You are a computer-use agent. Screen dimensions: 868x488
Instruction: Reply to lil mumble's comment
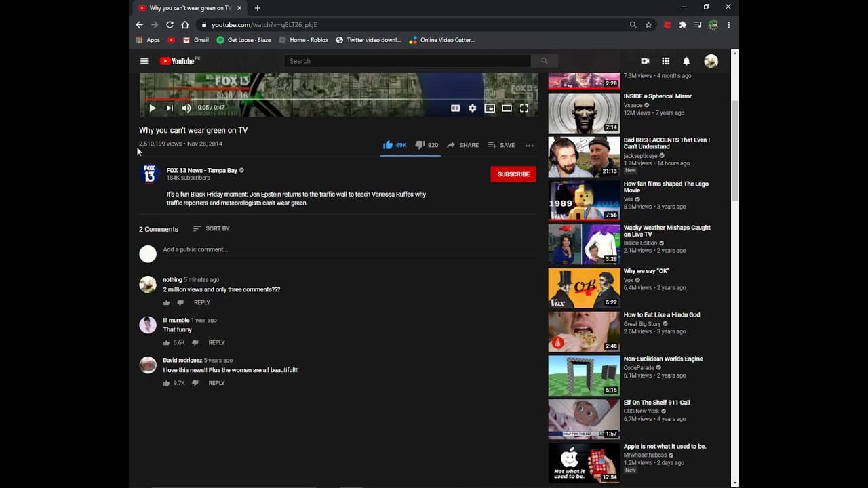[216, 343]
